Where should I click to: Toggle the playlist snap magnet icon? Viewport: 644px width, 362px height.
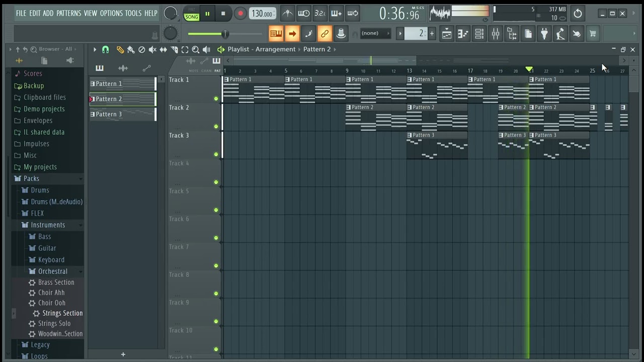105,49
